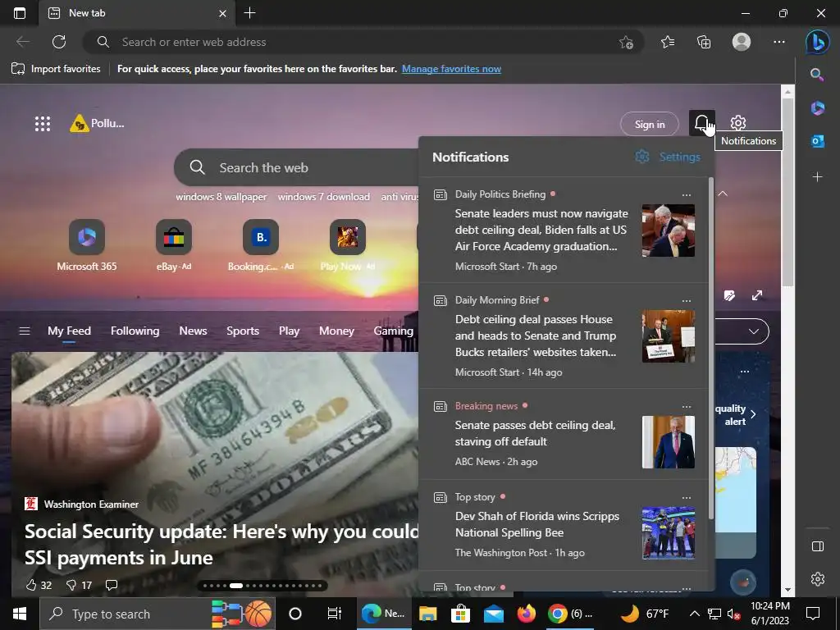
Task: Open the profile avatar icon
Action: 742,42
